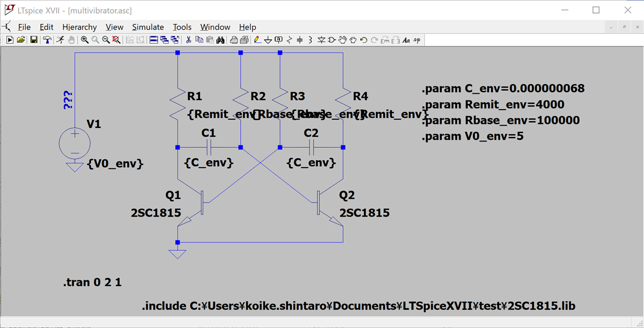
Task: Select the Diode component tool
Action: tap(321, 40)
